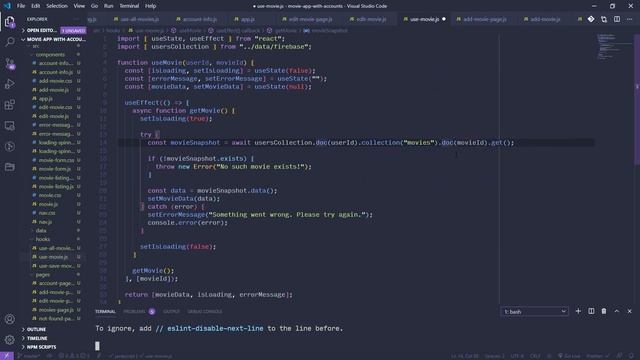
Task: Open the View menu
Action: coord(79,6)
